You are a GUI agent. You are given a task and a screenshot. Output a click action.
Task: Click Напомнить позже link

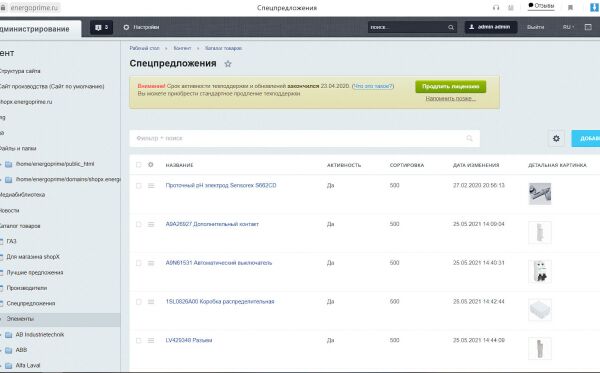click(x=451, y=99)
